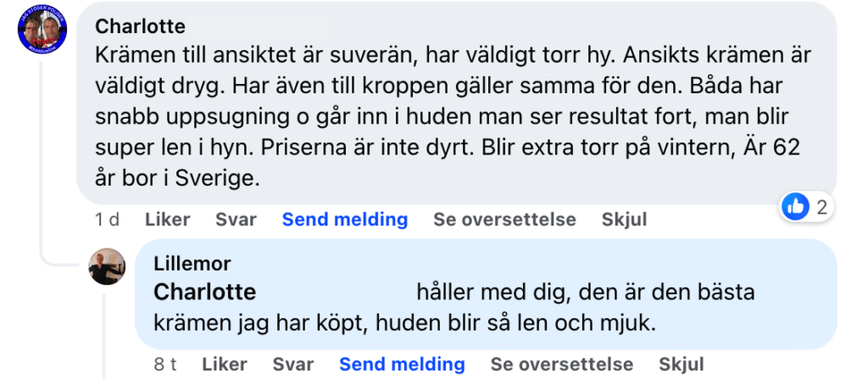This screenshot has width=868, height=379.
Task: Open the reaction count of 2
Action: tap(821, 206)
